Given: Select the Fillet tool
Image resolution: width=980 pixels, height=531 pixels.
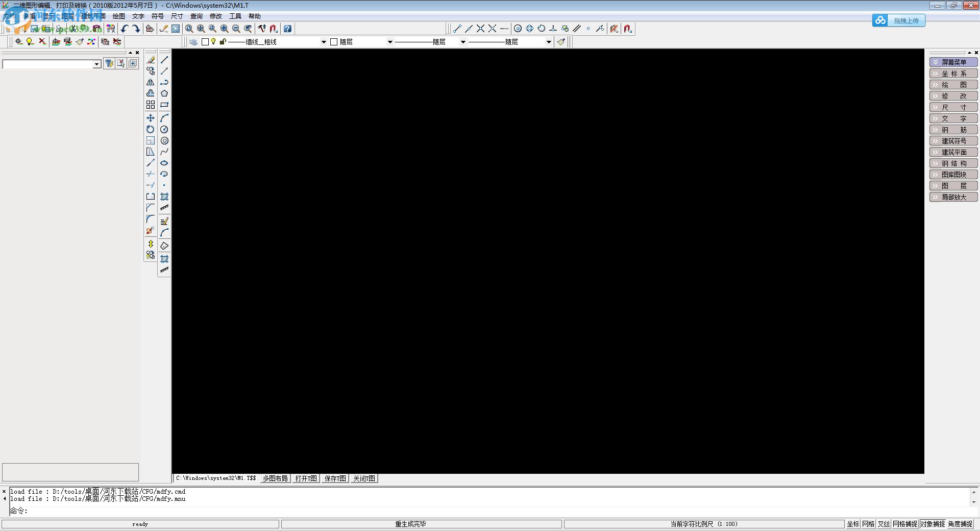Looking at the screenshot, I should (151, 219).
